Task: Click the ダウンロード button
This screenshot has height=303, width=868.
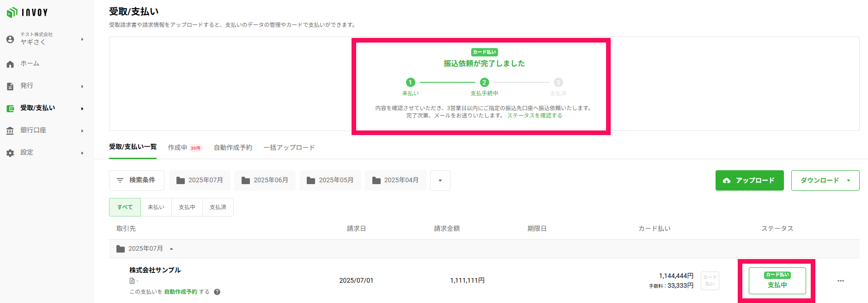Action: pyautogui.click(x=826, y=180)
